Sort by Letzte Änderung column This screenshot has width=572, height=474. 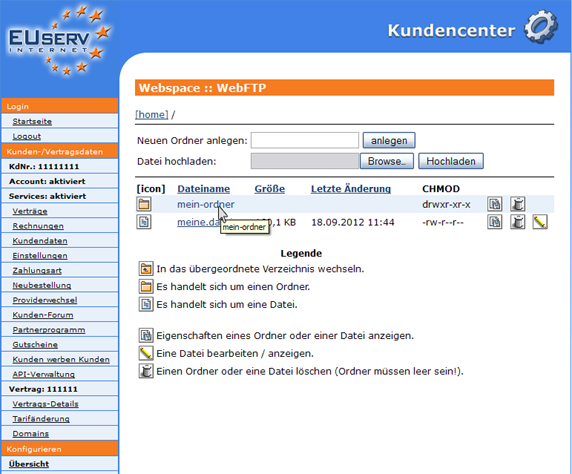pyautogui.click(x=351, y=189)
